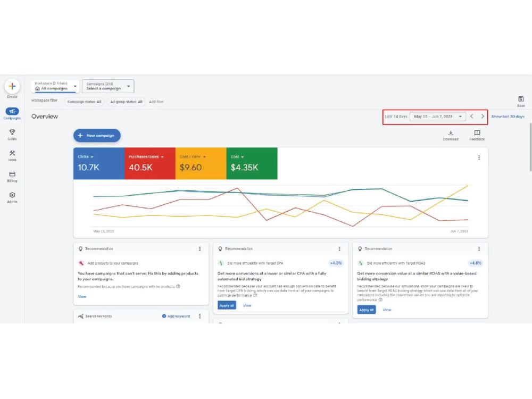Click the Feedback icon
532x399 pixels.
pyautogui.click(x=477, y=132)
